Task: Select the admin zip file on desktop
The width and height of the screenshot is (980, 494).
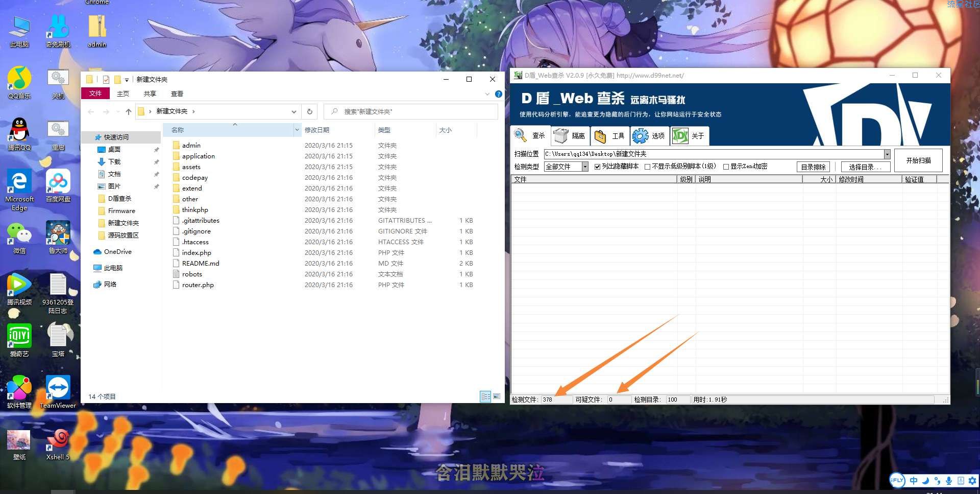Action: click(x=97, y=31)
